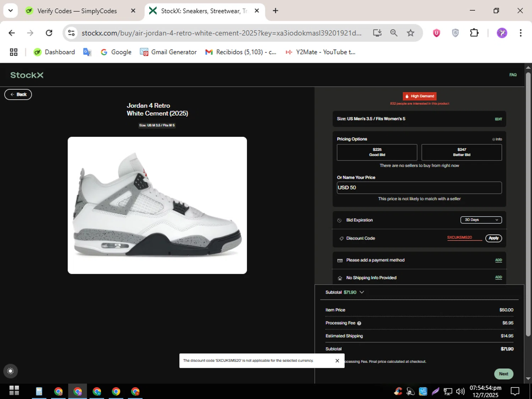Click the Estimated Shipping $14.95 value
532x399 pixels.
(507, 336)
